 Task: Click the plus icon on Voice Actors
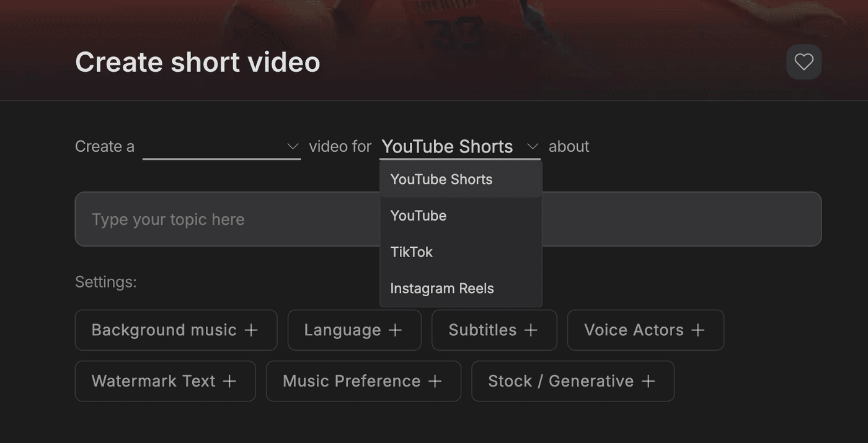(698, 330)
